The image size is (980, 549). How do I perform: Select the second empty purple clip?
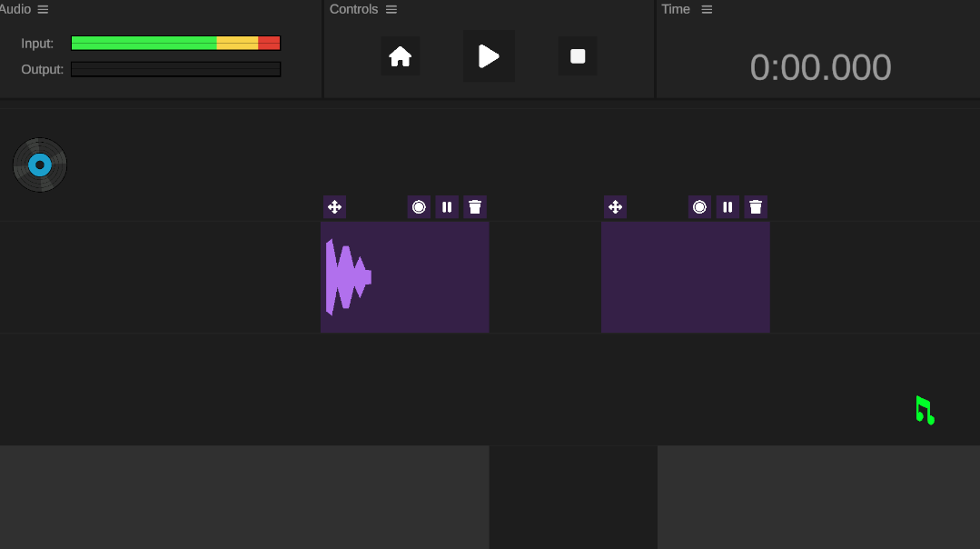pos(686,277)
